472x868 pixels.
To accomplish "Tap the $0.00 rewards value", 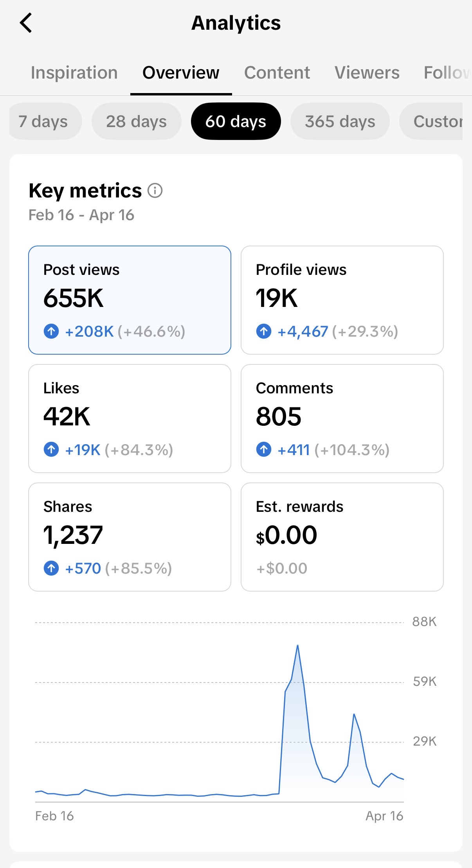I will (x=286, y=535).
